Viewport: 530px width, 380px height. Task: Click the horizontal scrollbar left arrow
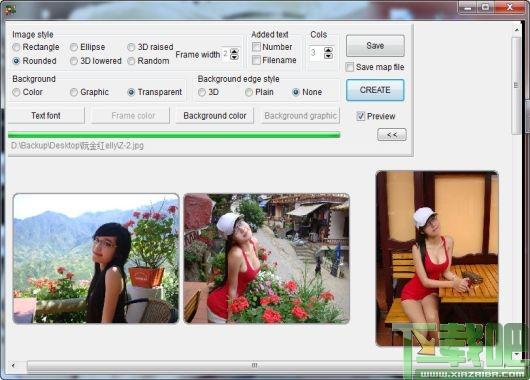pos(13,365)
